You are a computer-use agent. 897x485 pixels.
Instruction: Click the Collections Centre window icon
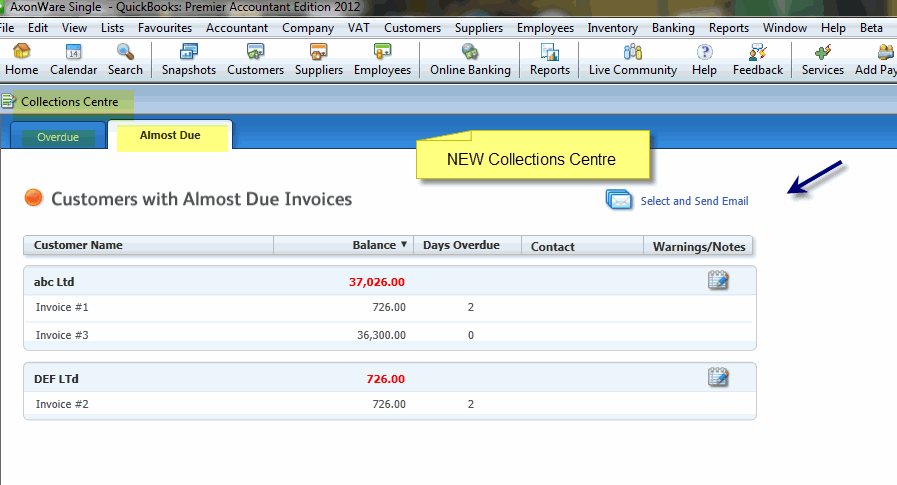(x=8, y=102)
